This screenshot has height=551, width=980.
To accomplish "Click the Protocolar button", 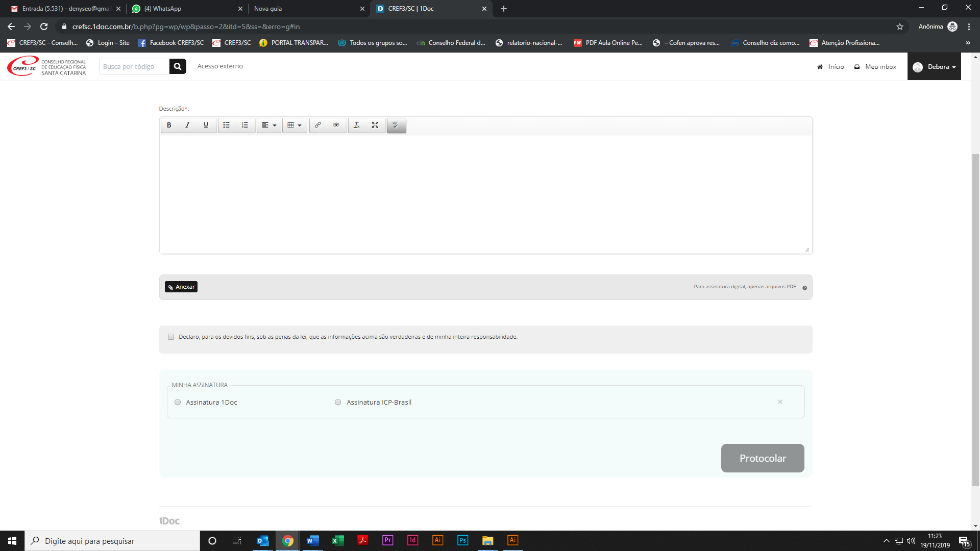I will point(763,458).
